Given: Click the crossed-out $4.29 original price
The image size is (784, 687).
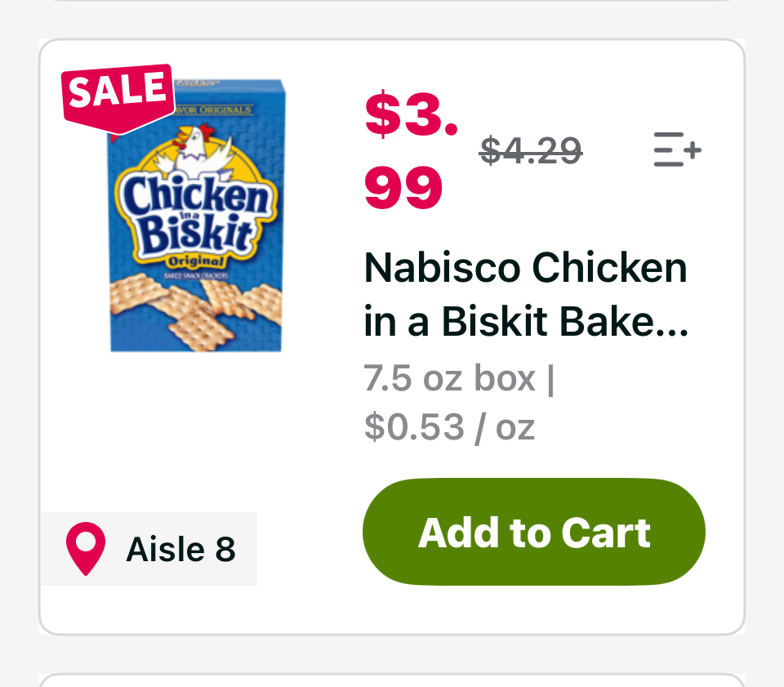Looking at the screenshot, I should 530,150.
